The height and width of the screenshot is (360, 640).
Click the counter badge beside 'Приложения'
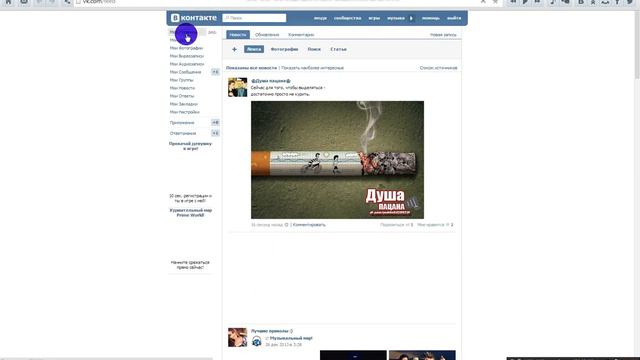coord(215,122)
